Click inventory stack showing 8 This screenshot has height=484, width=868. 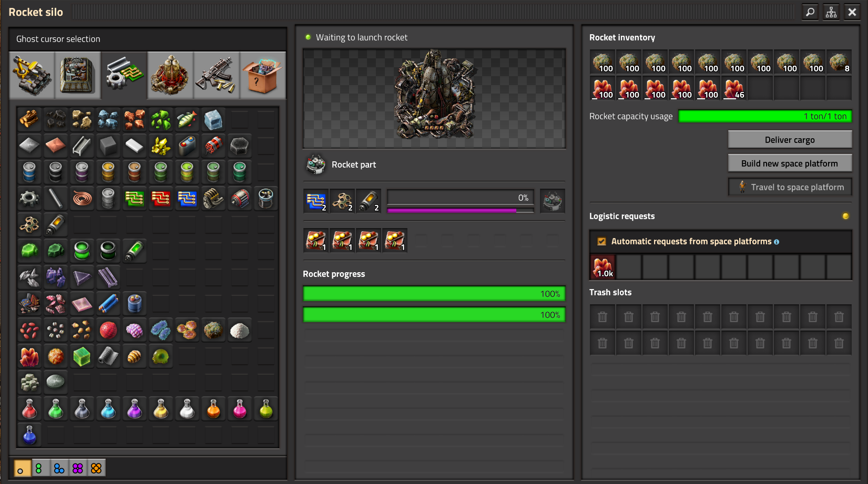tap(839, 62)
